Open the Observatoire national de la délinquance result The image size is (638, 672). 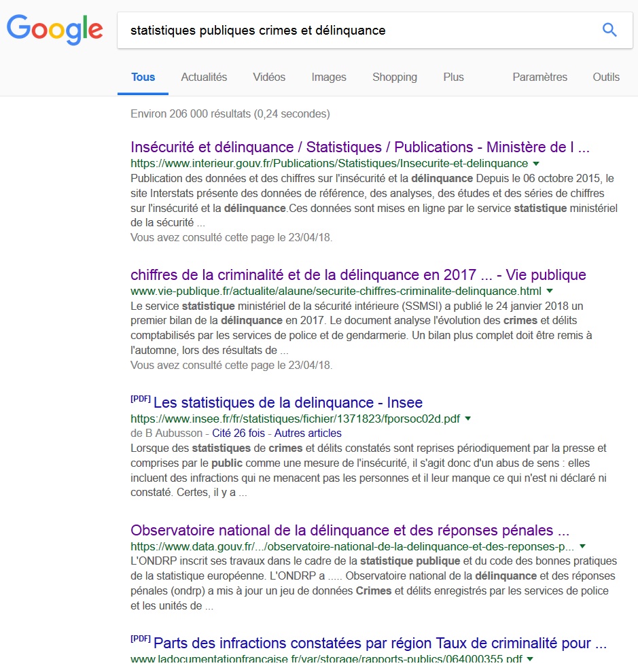tap(350, 529)
